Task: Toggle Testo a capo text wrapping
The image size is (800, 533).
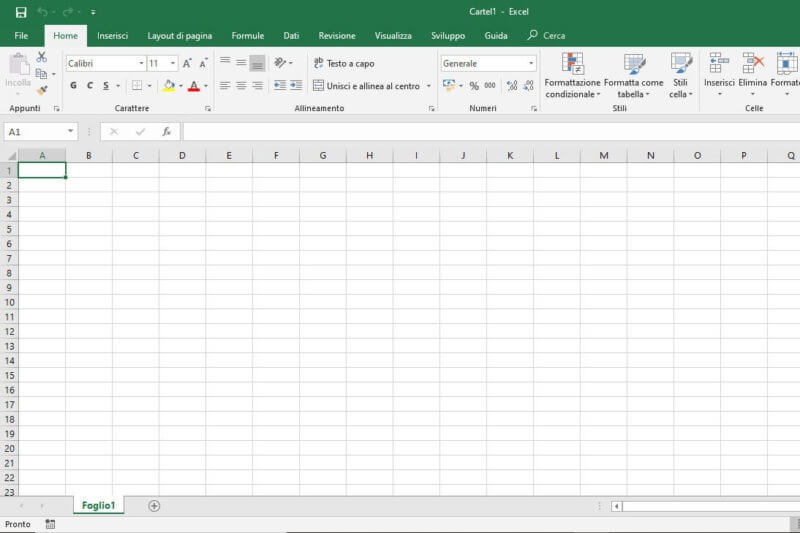Action: pyautogui.click(x=344, y=63)
